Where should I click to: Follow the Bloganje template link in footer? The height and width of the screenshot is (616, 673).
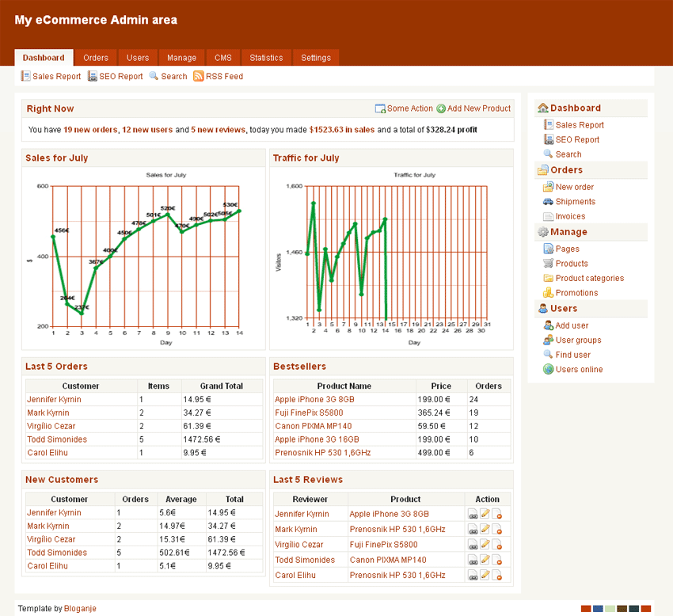tap(80, 609)
